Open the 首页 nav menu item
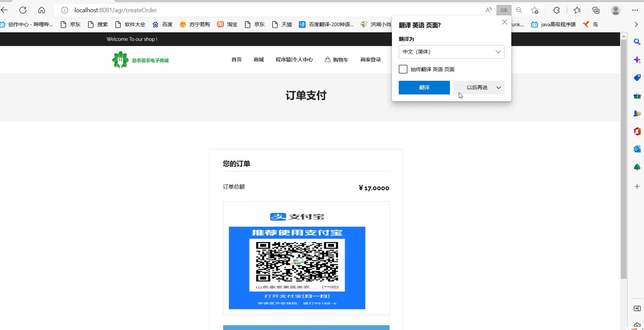This screenshot has height=330, width=644. (236, 60)
